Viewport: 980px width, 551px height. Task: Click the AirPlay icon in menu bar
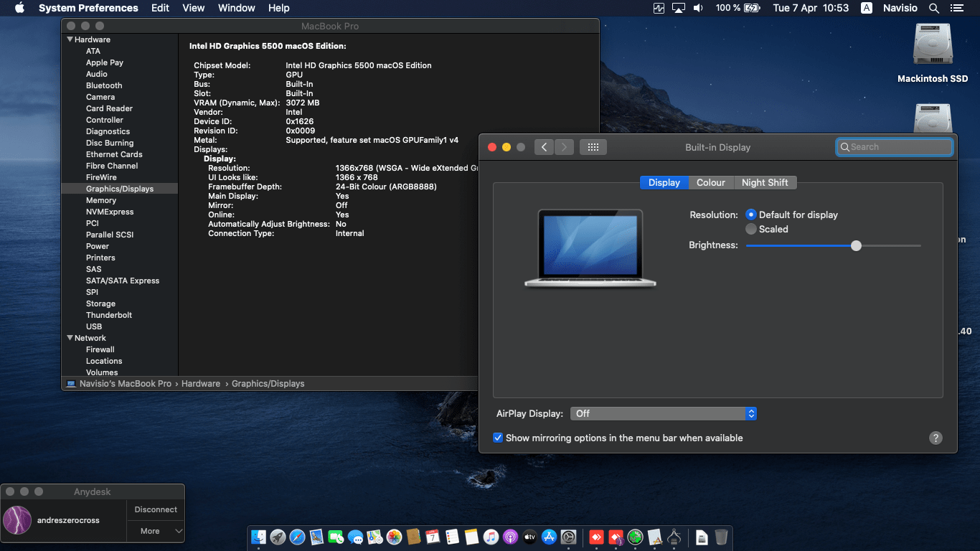coord(679,8)
